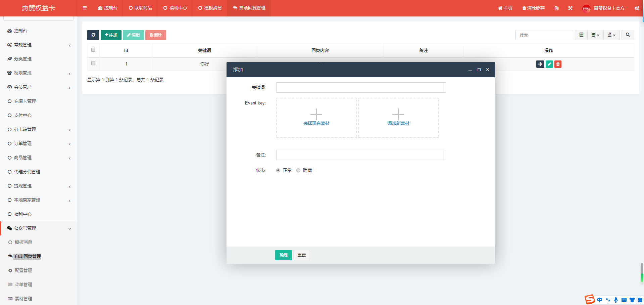Click the skin shirt icon in IME toolbar

(632, 300)
